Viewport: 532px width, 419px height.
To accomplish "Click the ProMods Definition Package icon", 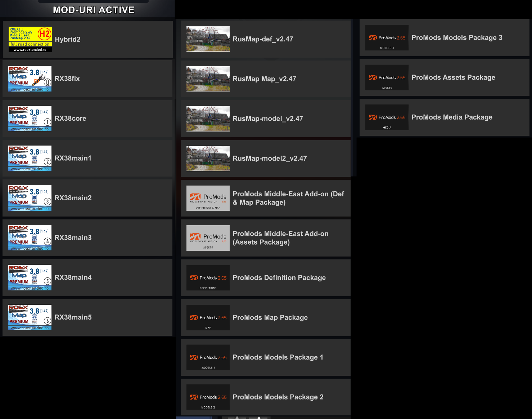I will point(208,278).
